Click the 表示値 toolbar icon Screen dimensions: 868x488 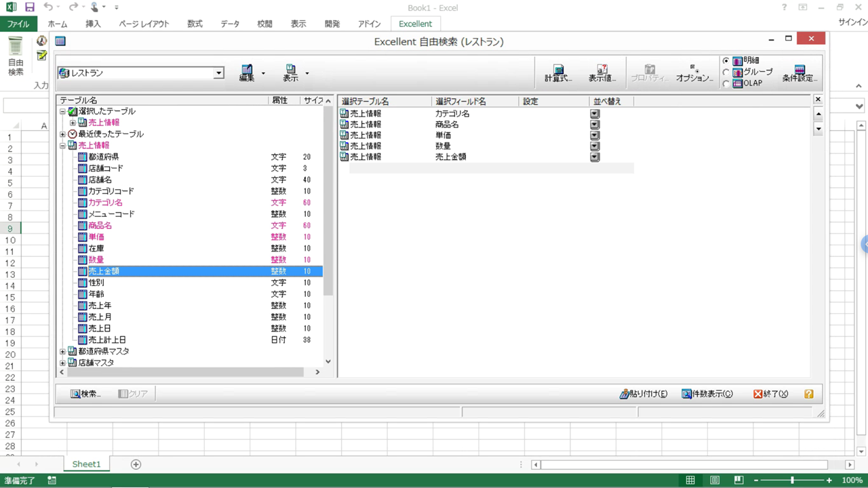coord(602,73)
